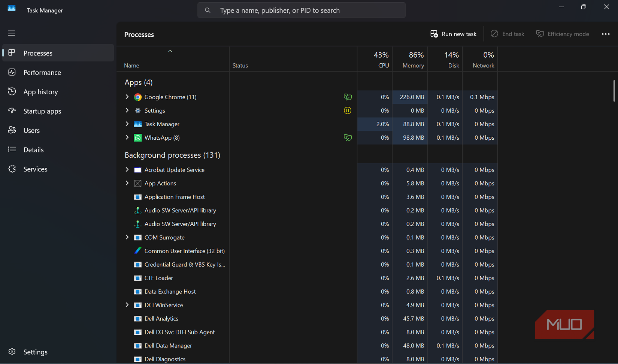Click Run new task button
618x364 pixels.
click(x=453, y=34)
